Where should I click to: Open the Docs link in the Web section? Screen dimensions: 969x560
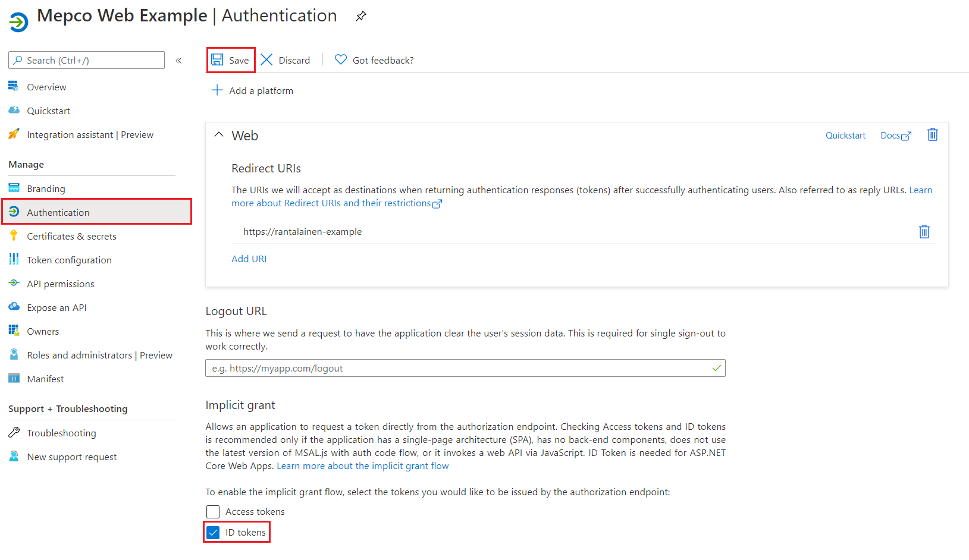click(890, 136)
